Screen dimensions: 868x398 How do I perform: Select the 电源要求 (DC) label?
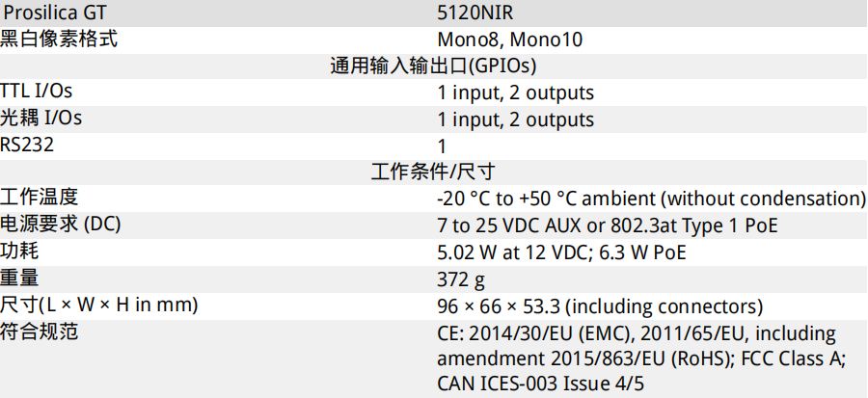pos(61,225)
